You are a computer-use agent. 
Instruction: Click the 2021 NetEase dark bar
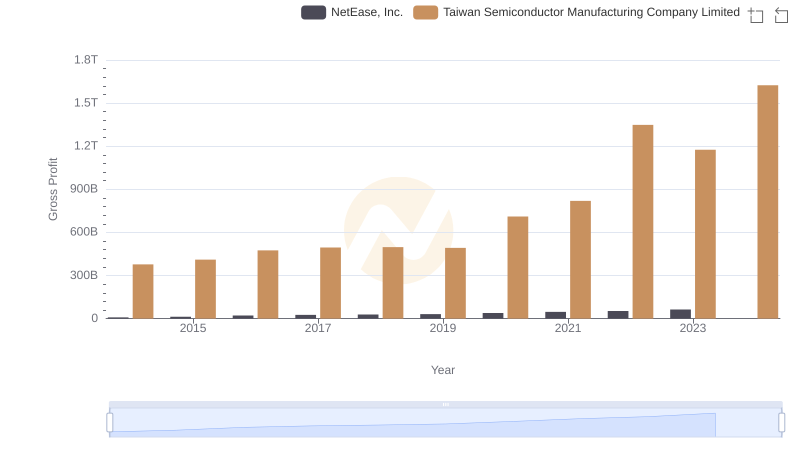click(x=556, y=315)
